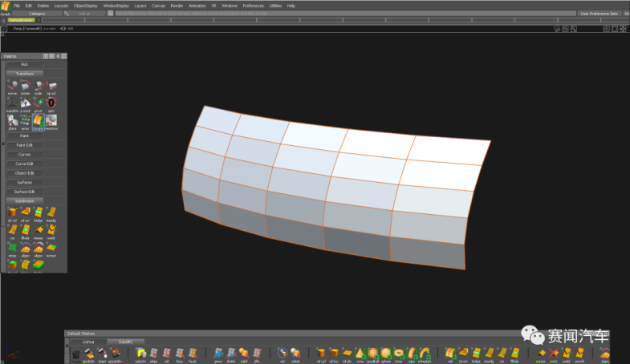Expand the Paint palette section
This screenshot has width=630, height=364.
[25, 135]
